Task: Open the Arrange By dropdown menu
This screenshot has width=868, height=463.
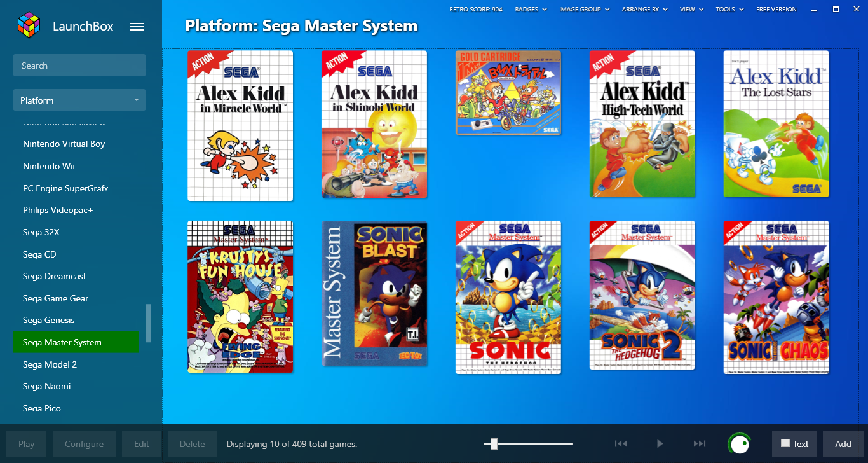Action: [x=645, y=10]
